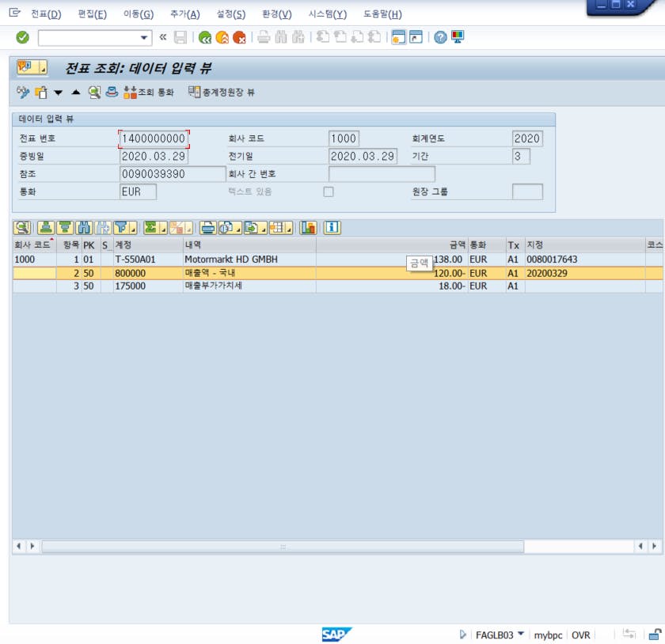665x644 pixels.
Task: Open the 전표(D) menu
Action: pyautogui.click(x=46, y=14)
